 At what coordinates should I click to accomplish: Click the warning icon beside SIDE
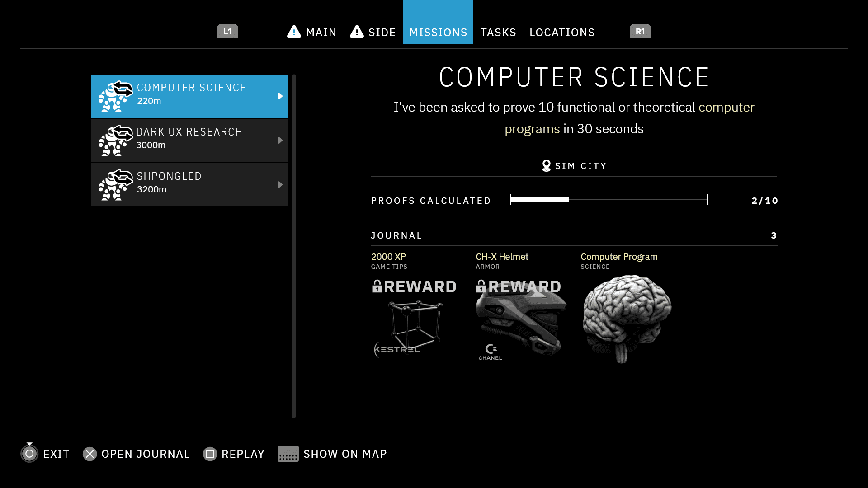tap(357, 32)
